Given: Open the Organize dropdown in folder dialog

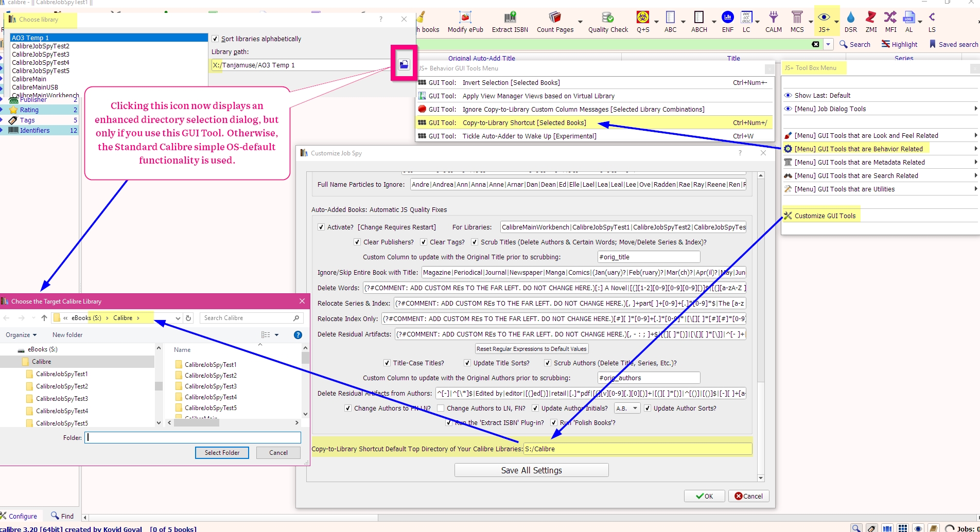Looking at the screenshot, I should (21, 335).
